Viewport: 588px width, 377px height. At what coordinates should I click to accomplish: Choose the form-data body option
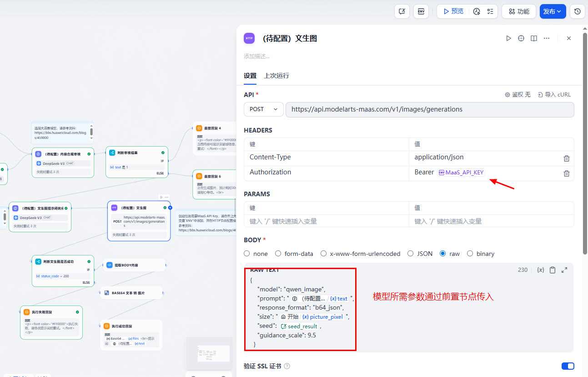tap(278, 254)
